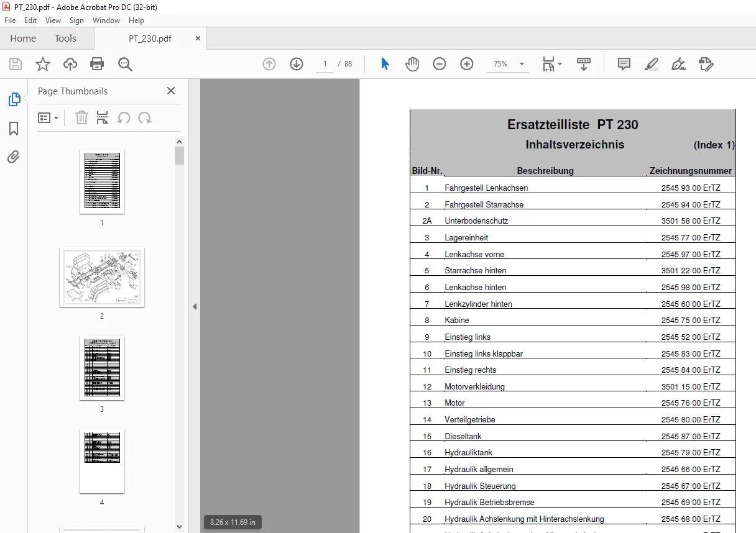
Task: Click the 'Hydraulik Betriebsbremse' entry
Action: coord(489,503)
